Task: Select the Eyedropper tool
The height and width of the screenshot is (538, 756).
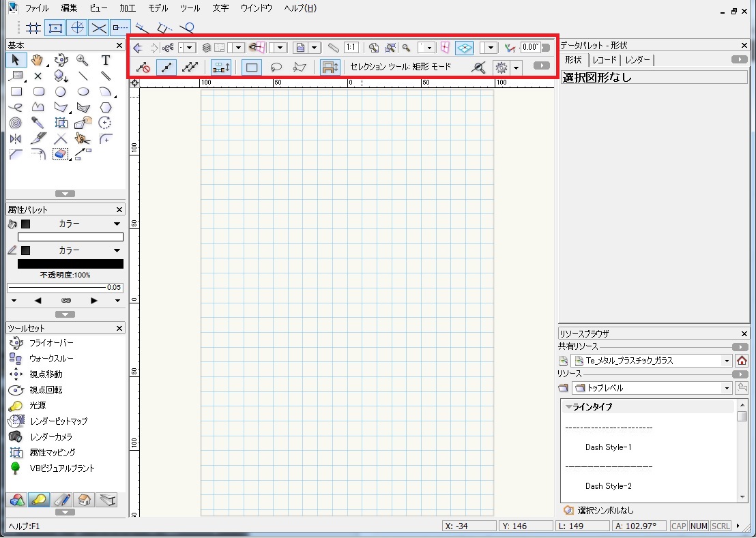Action: pos(38,123)
